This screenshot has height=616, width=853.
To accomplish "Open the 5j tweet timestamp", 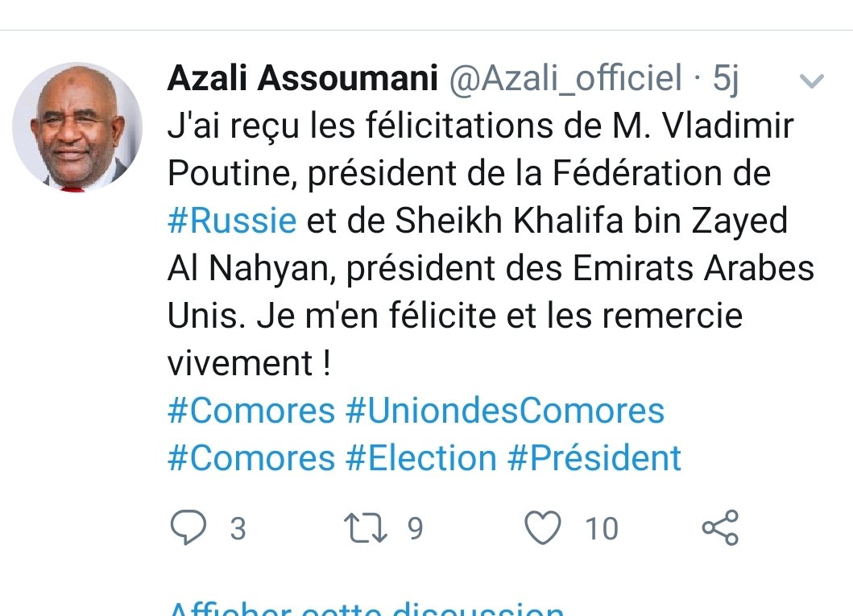I will (726, 78).
